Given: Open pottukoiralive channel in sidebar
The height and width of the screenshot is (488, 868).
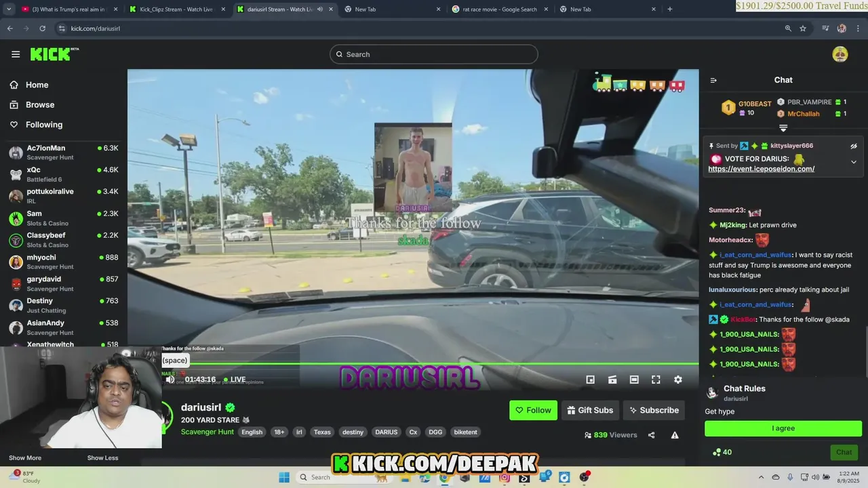Looking at the screenshot, I should 64,196.
